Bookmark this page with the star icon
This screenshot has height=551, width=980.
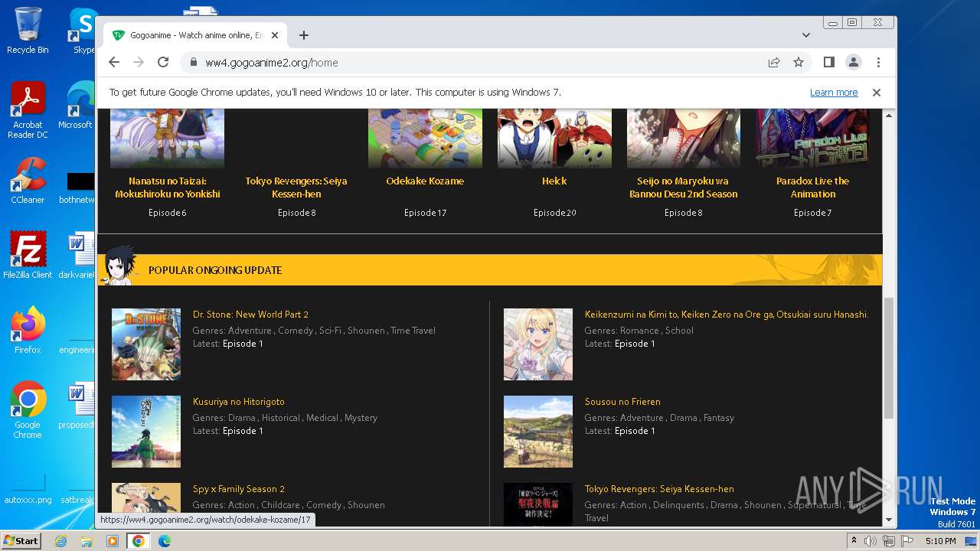pyautogui.click(x=799, y=62)
